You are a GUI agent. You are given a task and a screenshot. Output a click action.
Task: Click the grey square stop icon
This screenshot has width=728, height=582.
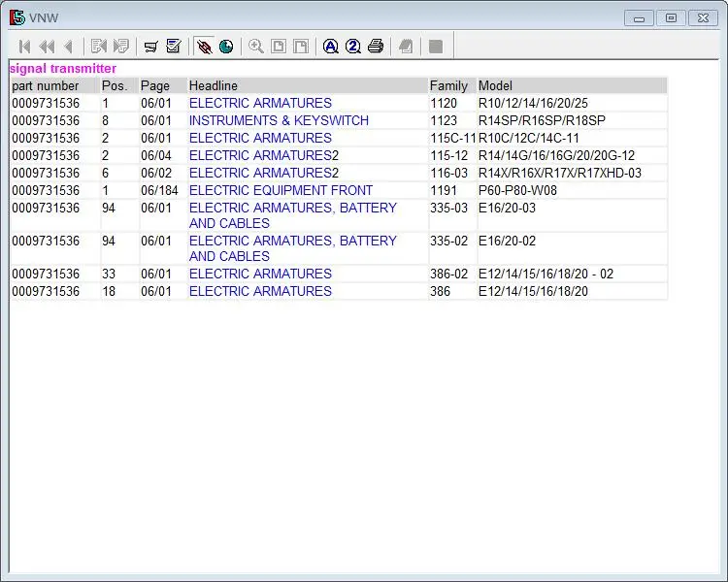436,47
